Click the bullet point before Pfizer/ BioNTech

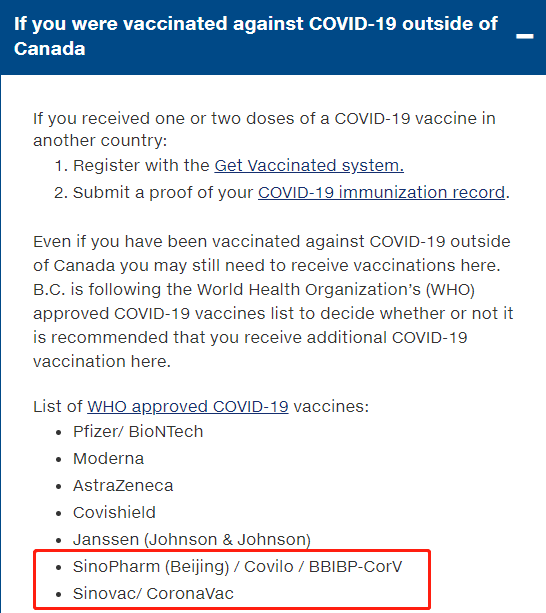pos(59,433)
